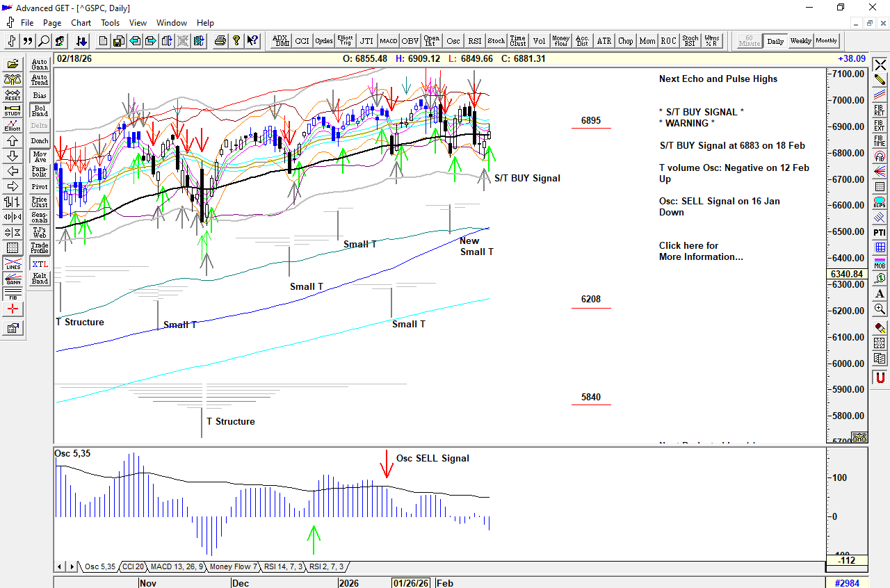Toggle the Mov Ave overlay button
This screenshot has height=588, width=890.
(40, 156)
